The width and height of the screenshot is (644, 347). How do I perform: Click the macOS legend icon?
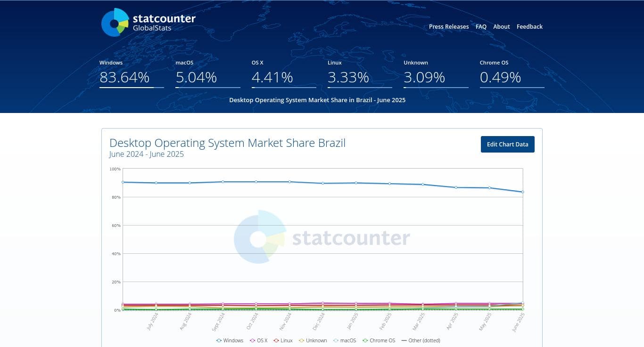(336, 340)
